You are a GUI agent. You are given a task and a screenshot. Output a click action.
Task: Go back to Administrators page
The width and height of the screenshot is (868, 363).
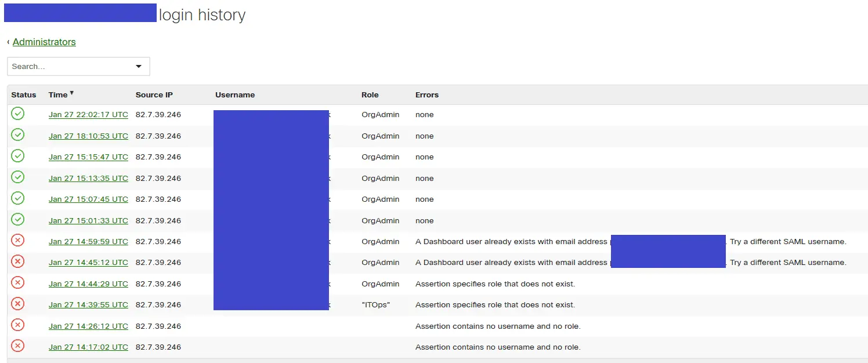pyautogui.click(x=44, y=42)
